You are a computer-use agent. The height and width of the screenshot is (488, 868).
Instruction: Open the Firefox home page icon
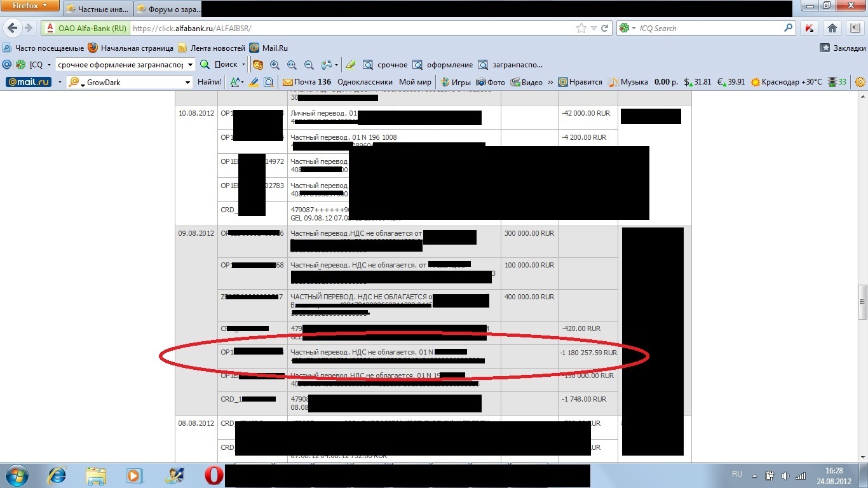click(832, 28)
